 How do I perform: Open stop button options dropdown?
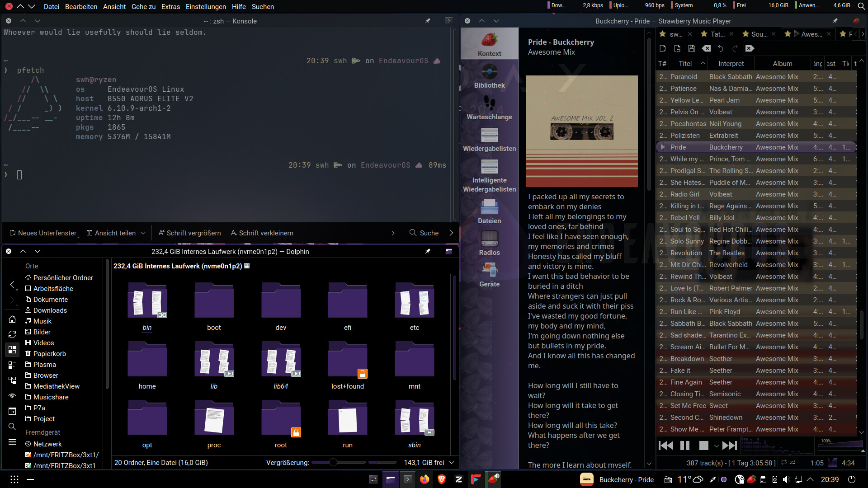(x=716, y=446)
